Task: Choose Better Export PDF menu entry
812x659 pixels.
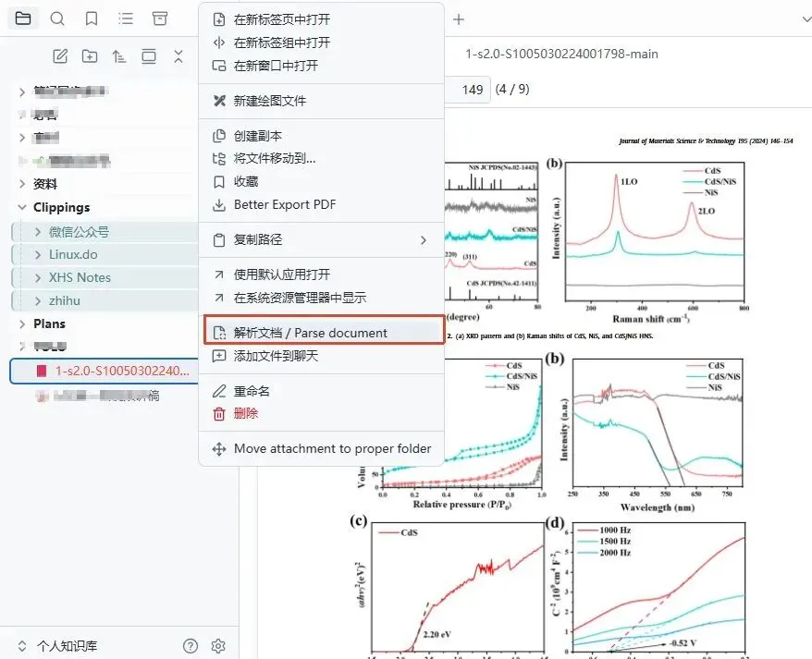Action: (x=321, y=204)
